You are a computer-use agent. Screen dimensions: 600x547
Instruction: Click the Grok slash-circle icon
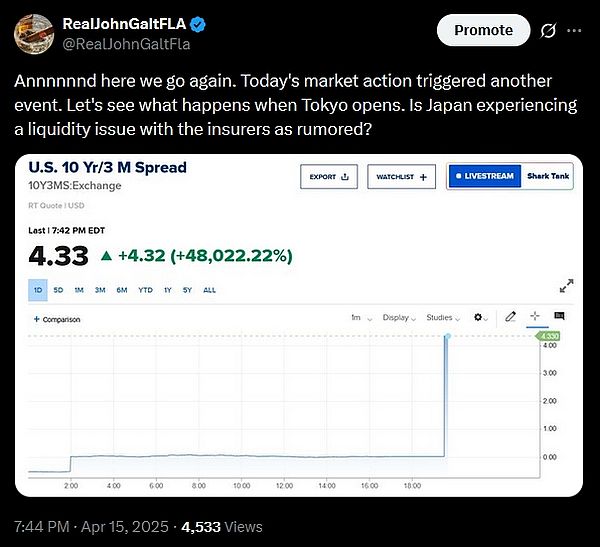pyautogui.click(x=547, y=30)
